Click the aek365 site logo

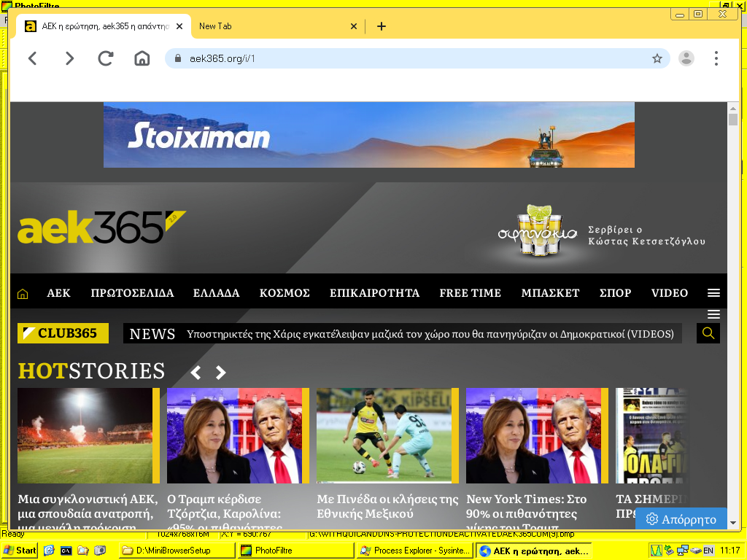point(101,227)
